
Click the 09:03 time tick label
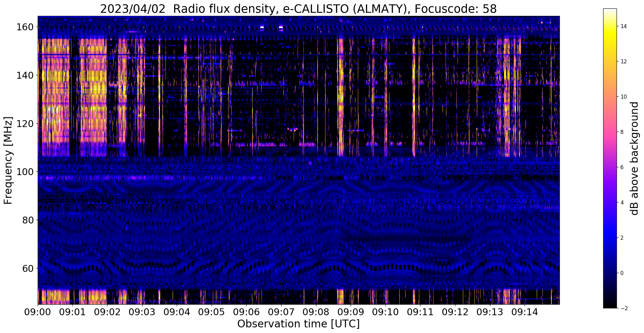(142, 312)
